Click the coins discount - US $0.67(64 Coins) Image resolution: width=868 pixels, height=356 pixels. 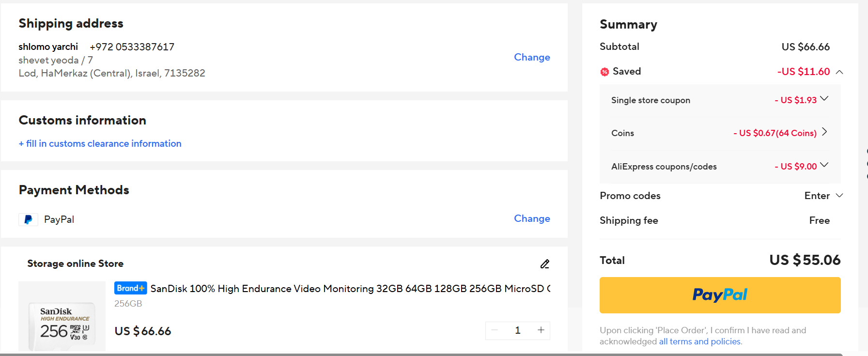[x=775, y=133]
